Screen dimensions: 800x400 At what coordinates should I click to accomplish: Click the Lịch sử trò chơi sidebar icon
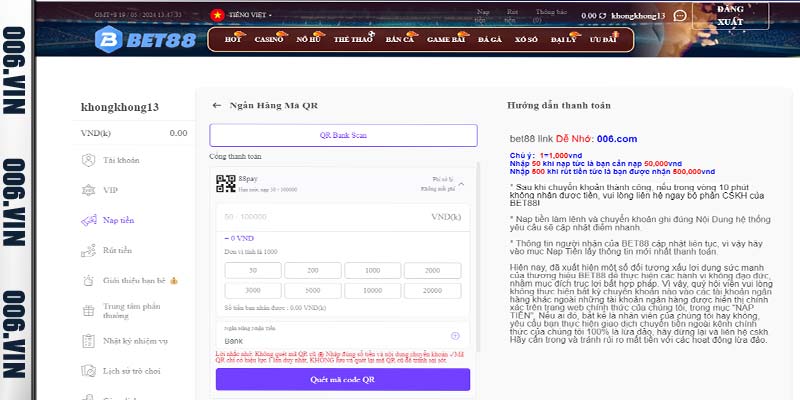[x=88, y=371]
